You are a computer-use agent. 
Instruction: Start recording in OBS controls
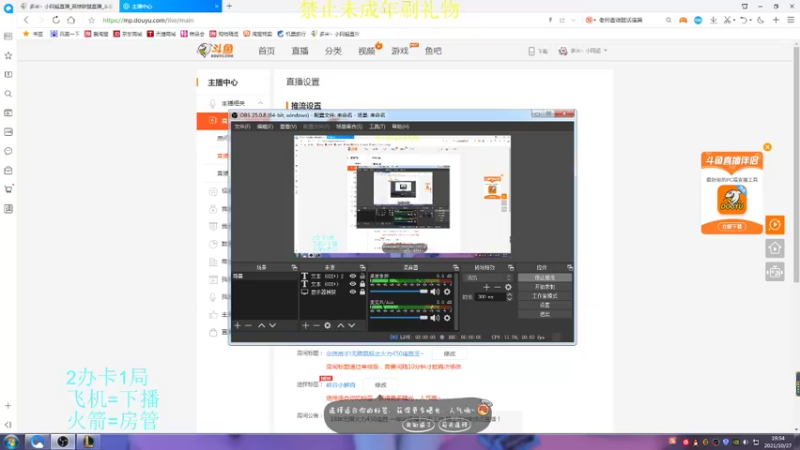[x=544, y=287]
